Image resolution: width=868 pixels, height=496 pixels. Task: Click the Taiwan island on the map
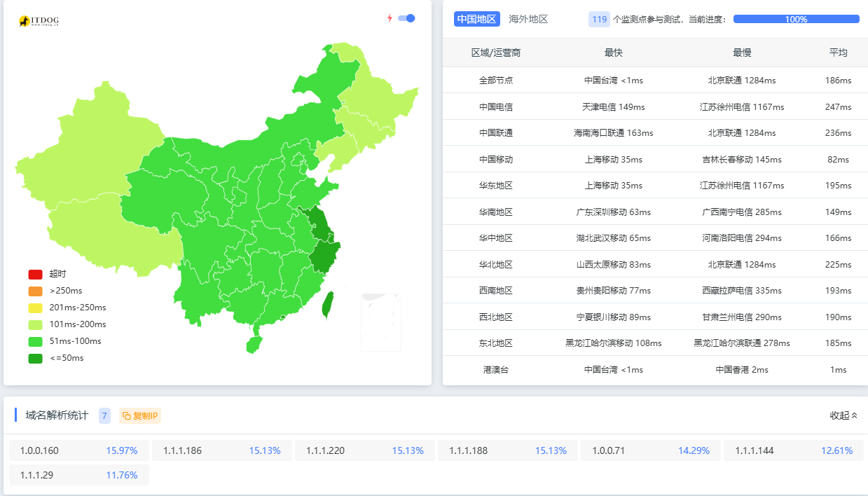tap(327, 304)
